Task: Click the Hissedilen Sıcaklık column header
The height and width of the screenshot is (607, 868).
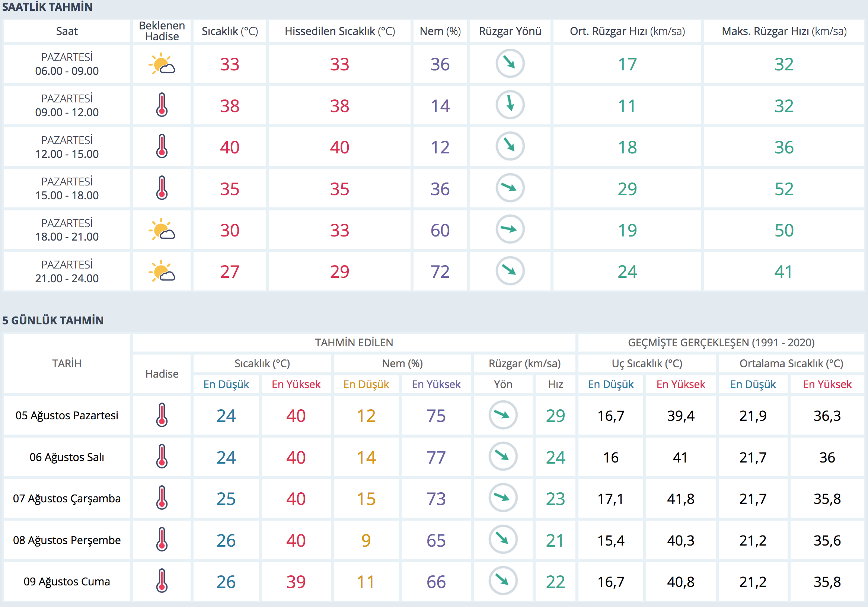Action: (339, 31)
